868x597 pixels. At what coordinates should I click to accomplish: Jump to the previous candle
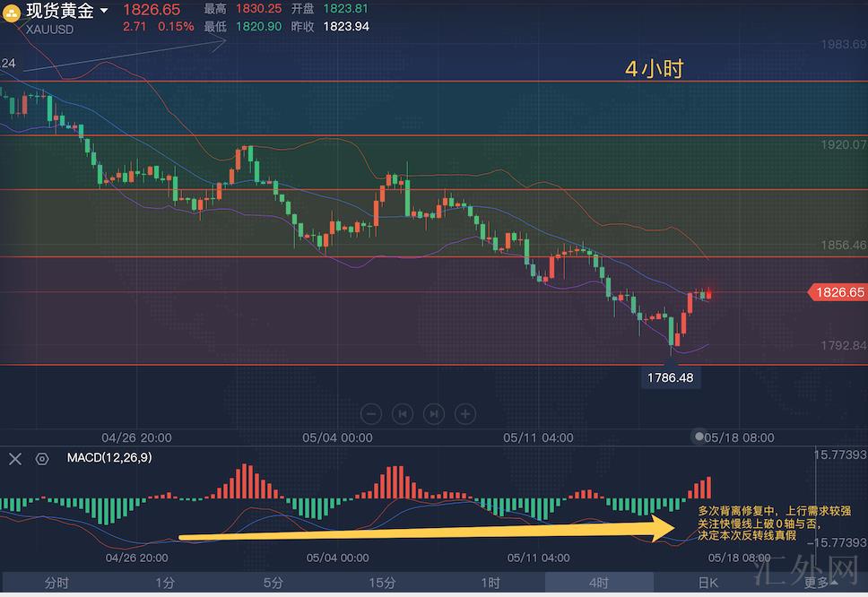(403, 413)
